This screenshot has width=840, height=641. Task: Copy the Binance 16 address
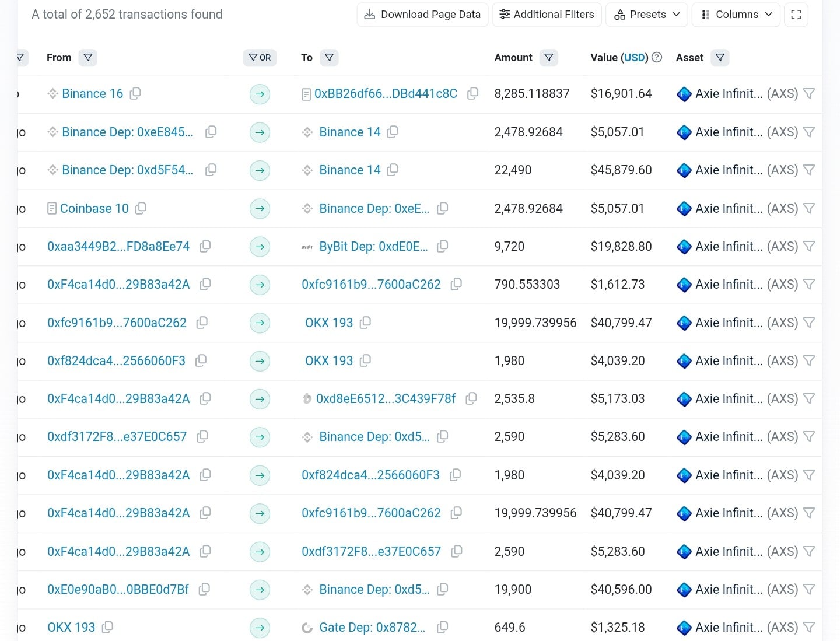[135, 93]
